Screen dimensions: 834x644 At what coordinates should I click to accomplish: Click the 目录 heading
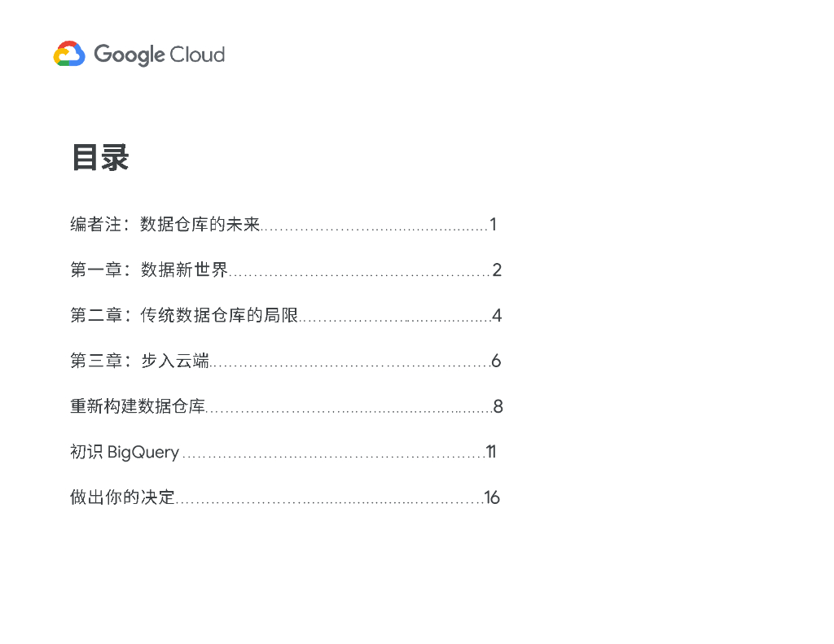[100, 158]
